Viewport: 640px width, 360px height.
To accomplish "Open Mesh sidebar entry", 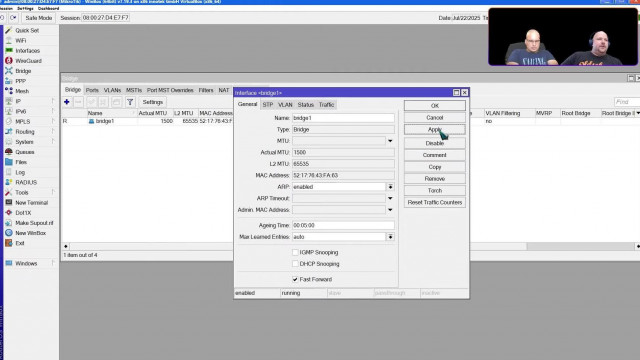I will coord(22,91).
